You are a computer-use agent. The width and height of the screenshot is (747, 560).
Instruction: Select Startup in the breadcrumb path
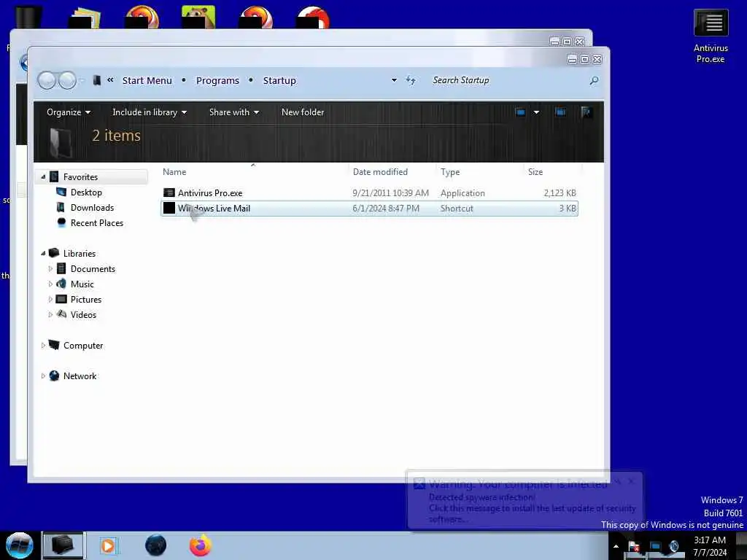[279, 80]
